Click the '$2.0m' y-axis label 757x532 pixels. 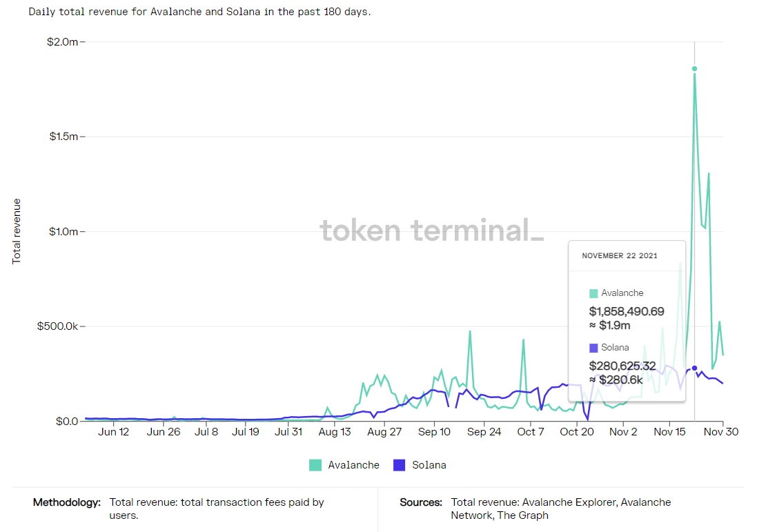pos(62,42)
